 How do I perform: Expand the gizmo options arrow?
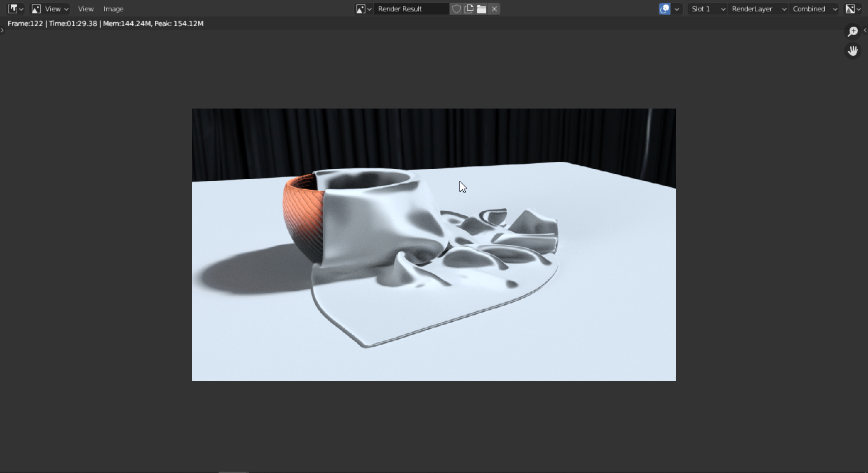[677, 9]
